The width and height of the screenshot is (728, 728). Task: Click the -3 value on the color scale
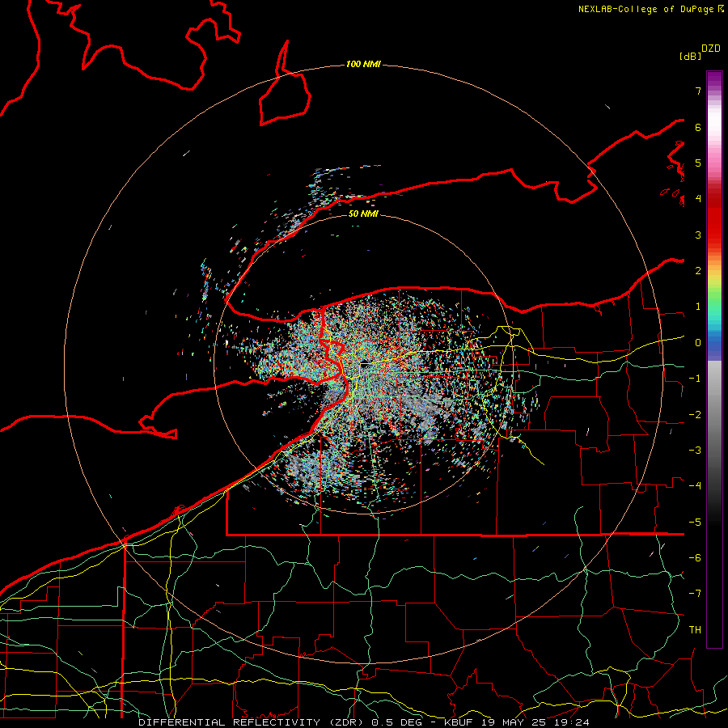click(x=695, y=451)
